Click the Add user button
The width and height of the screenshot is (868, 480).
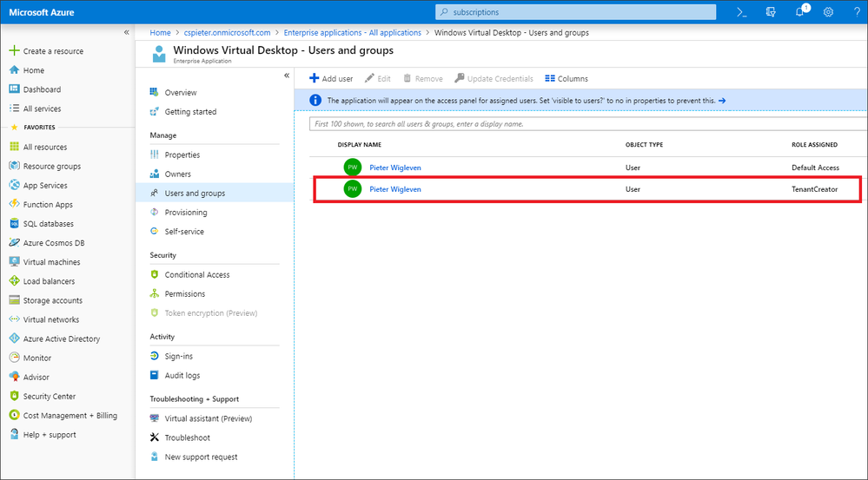coord(331,78)
